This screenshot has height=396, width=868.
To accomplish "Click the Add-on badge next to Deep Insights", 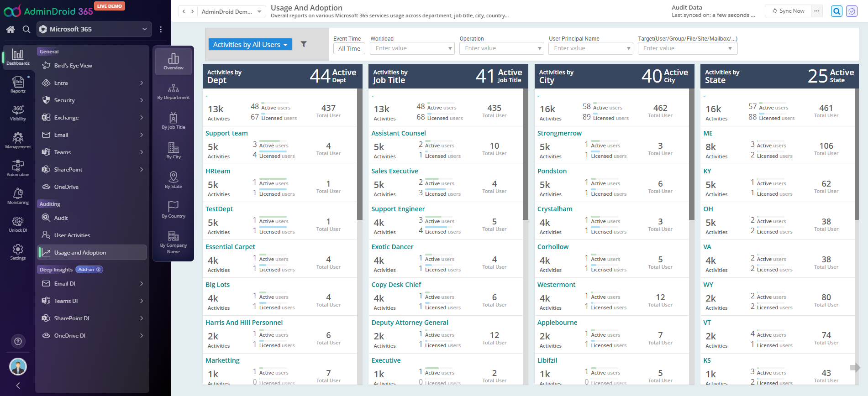I will (x=89, y=270).
